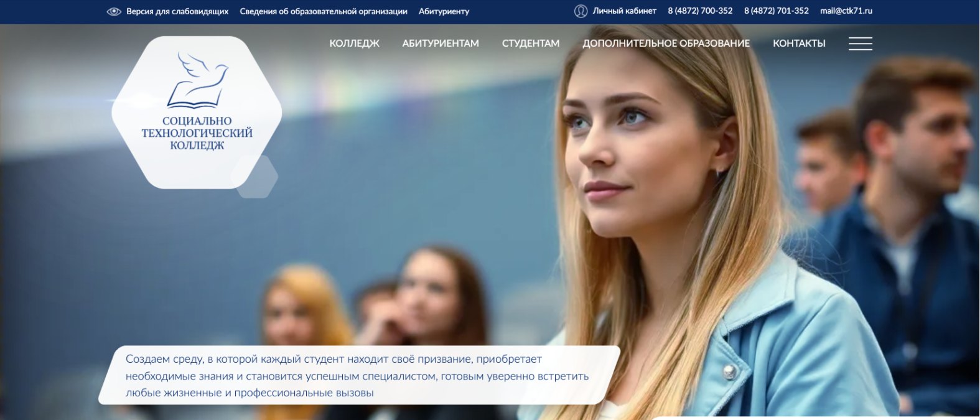This screenshot has height=420, width=980.
Task: Click the mission statement starting with Создаем среду
Action: coord(357,376)
